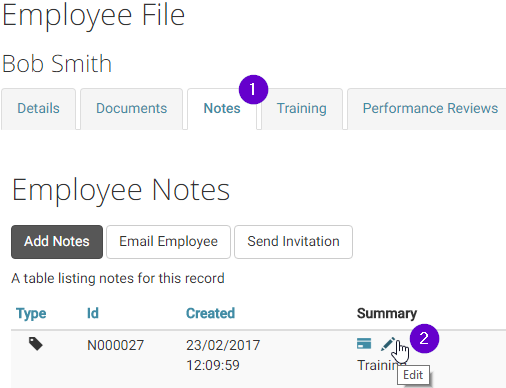506x388 pixels.
Task: Click the Email Employee button
Action: (168, 242)
